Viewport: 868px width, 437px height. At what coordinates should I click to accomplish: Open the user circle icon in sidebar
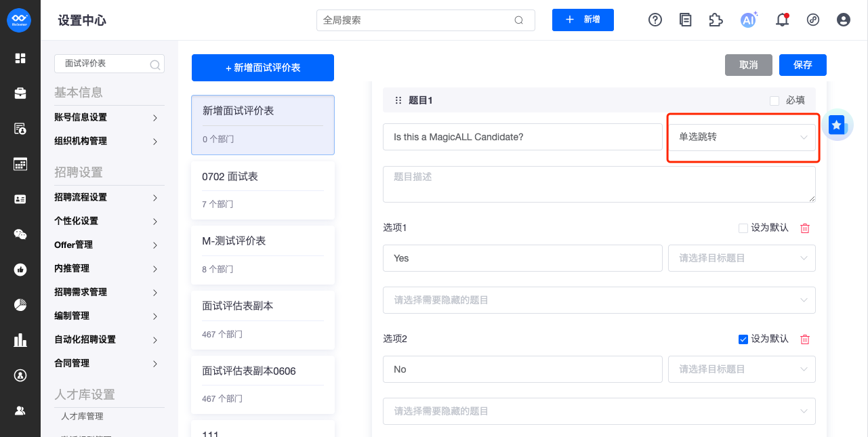20,375
